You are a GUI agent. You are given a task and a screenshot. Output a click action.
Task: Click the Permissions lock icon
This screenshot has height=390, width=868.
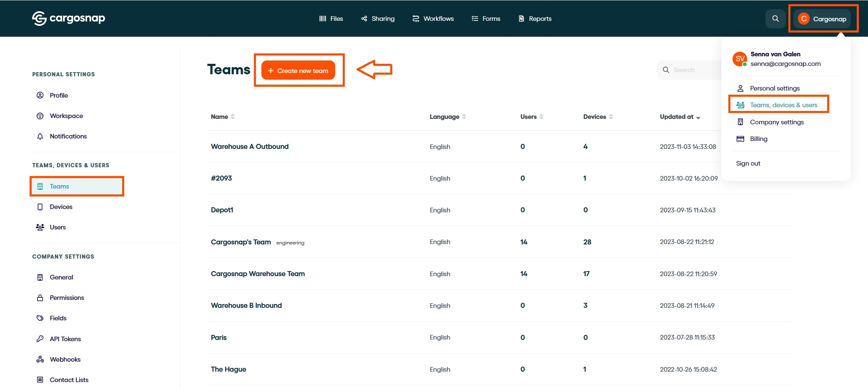pyautogui.click(x=40, y=298)
